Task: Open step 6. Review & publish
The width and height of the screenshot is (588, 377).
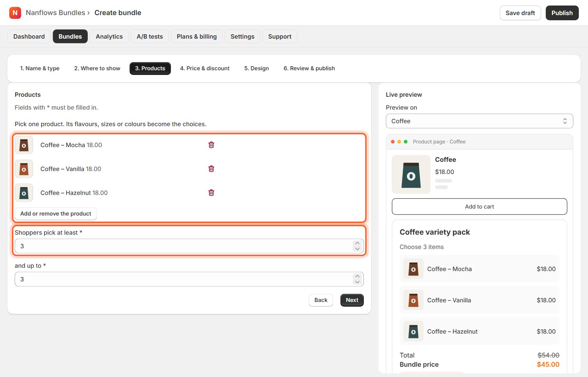Action: click(309, 68)
